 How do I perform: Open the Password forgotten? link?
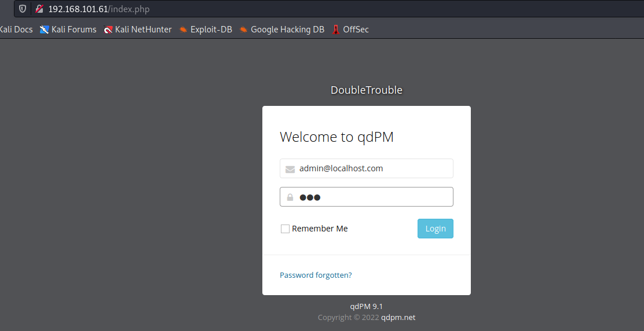coord(316,275)
